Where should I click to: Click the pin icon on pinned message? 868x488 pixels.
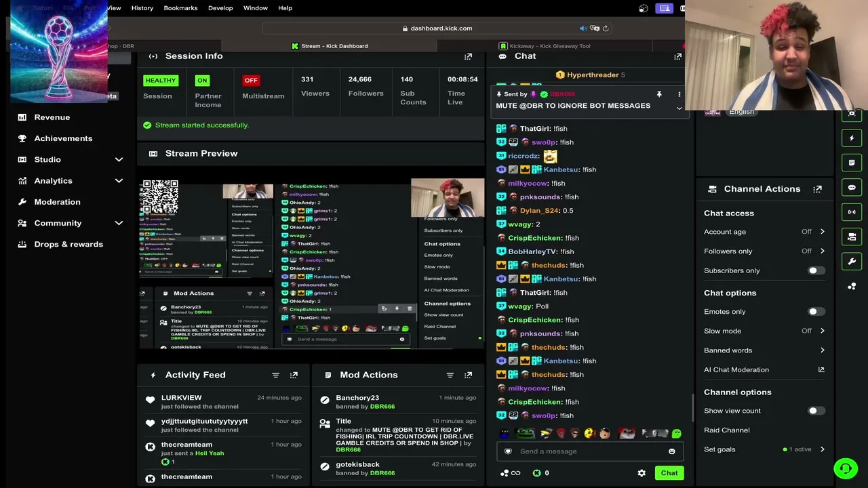[658, 94]
